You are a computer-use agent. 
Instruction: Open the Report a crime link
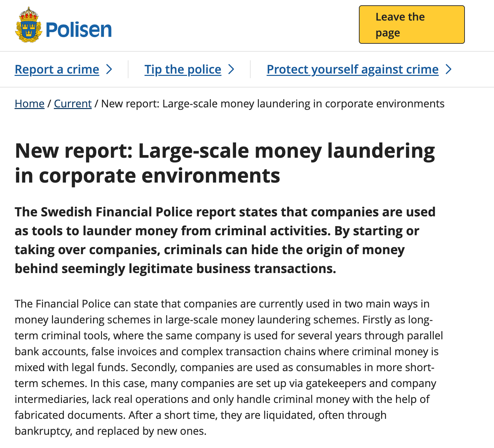click(x=57, y=69)
